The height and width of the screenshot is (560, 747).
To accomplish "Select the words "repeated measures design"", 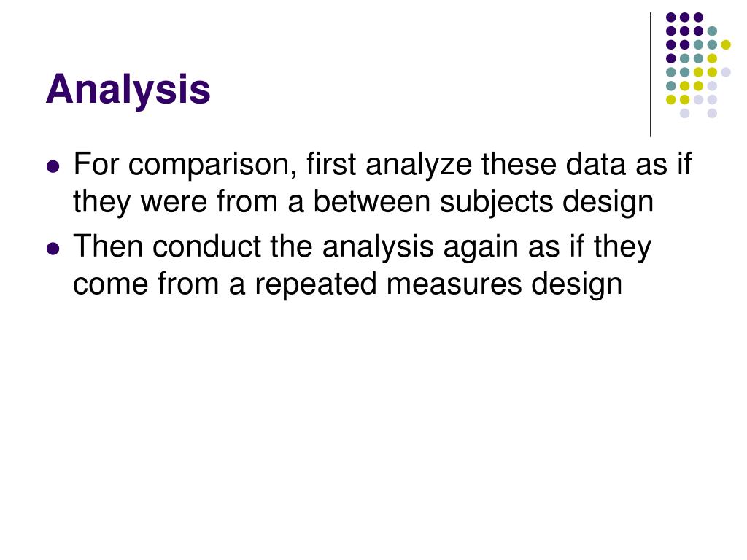I will pyautogui.click(x=438, y=284).
